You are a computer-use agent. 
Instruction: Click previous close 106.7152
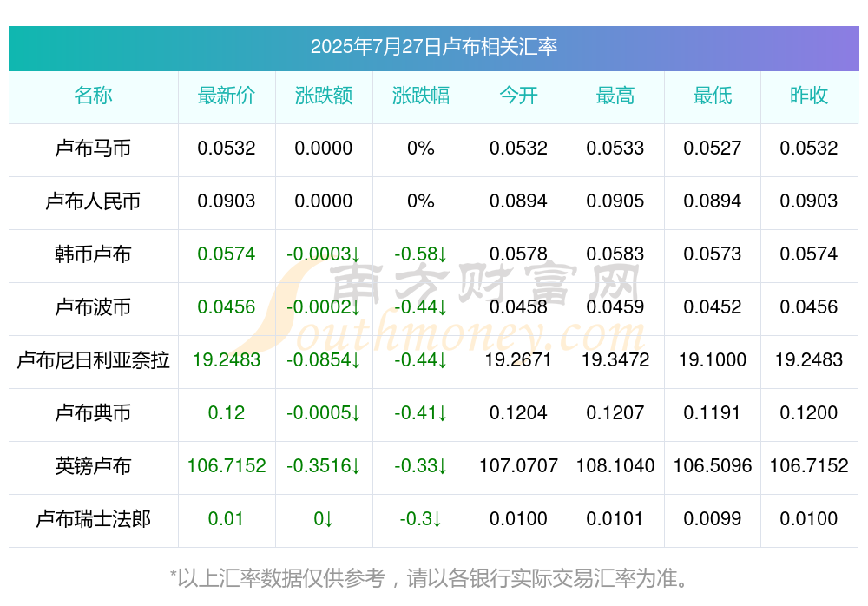pos(809,466)
